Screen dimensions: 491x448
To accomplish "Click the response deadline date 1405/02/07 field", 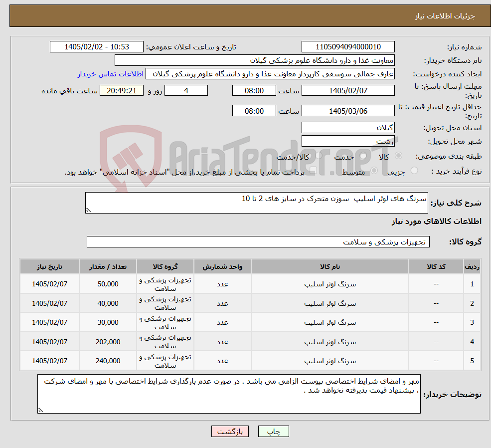I will [348, 90].
